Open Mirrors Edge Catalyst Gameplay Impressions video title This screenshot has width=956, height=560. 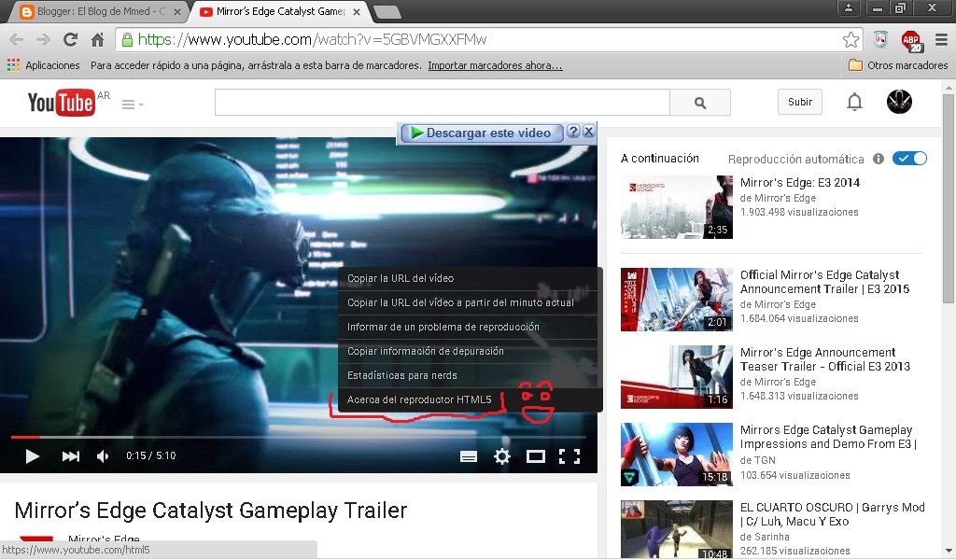(x=829, y=437)
